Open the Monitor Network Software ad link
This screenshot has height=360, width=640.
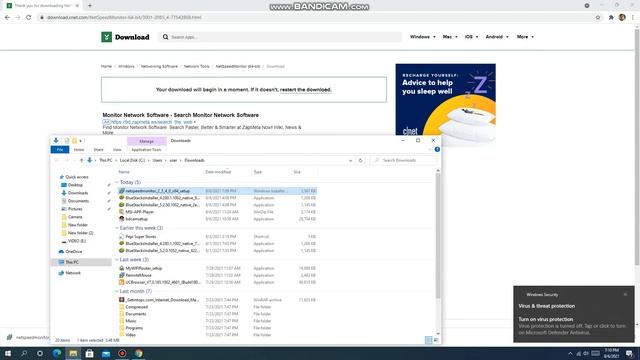pyautogui.click(x=180, y=115)
